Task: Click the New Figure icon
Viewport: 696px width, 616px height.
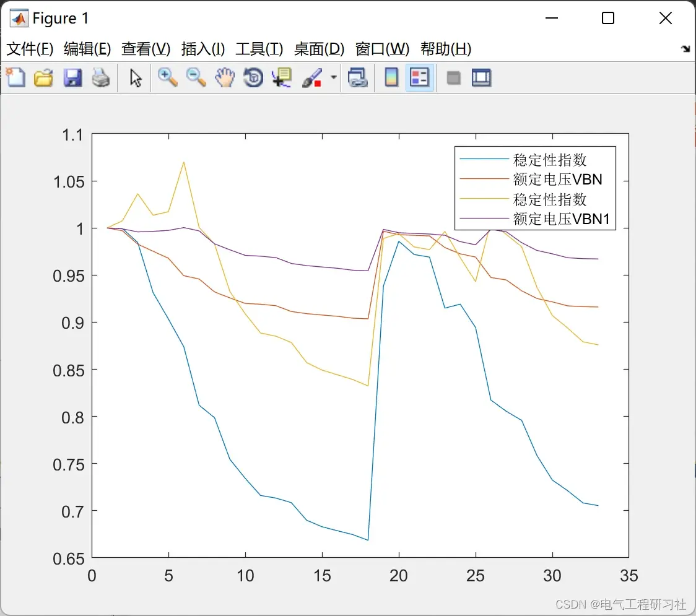Action: pos(16,77)
